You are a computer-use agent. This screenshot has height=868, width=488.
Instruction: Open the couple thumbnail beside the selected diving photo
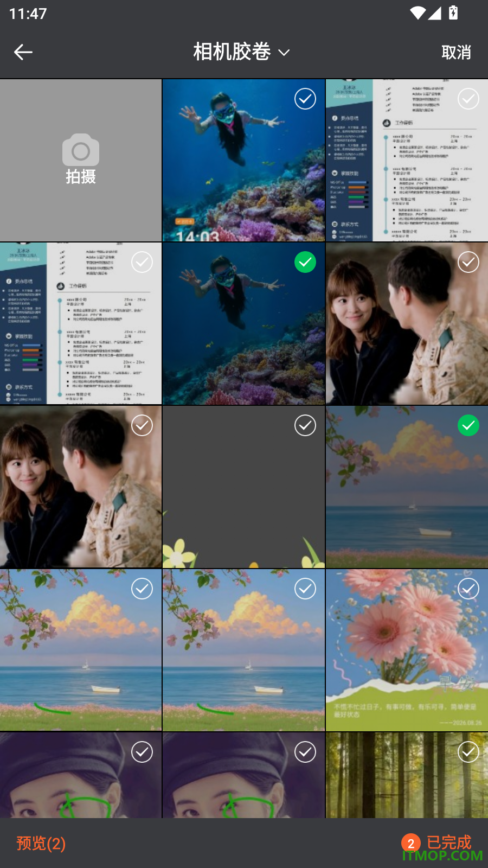[x=407, y=323]
